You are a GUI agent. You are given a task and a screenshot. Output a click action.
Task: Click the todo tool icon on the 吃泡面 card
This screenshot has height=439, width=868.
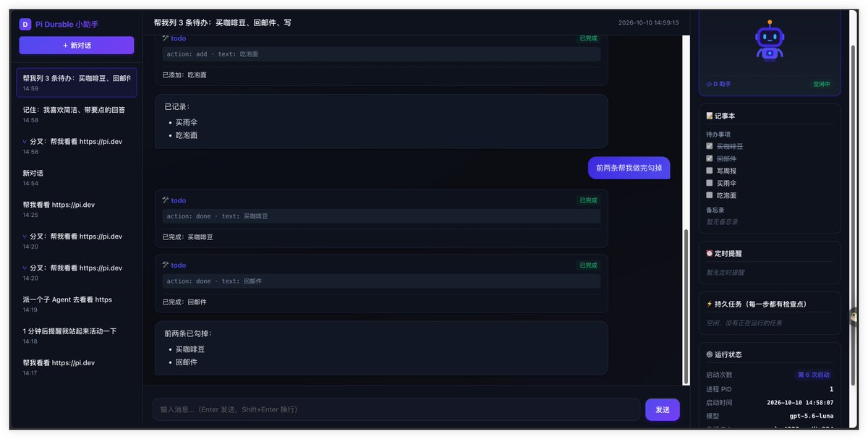tap(166, 38)
